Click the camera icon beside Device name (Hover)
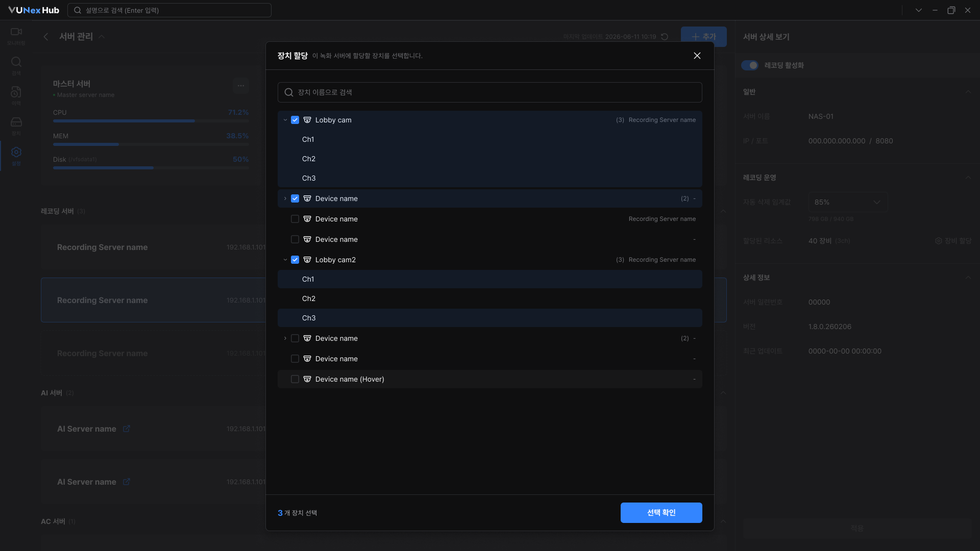980x551 pixels. 307,379
